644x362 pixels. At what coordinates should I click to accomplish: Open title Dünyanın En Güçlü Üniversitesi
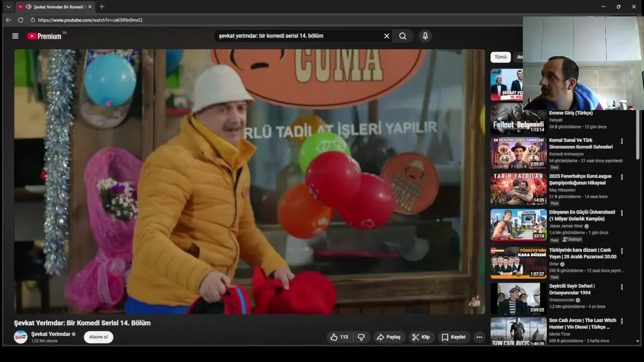click(x=582, y=215)
